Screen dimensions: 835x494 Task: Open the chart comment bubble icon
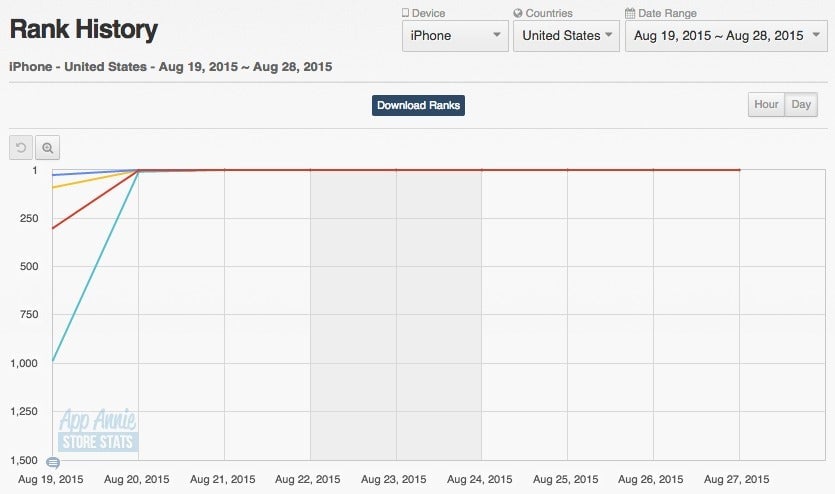[x=53, y=463]
